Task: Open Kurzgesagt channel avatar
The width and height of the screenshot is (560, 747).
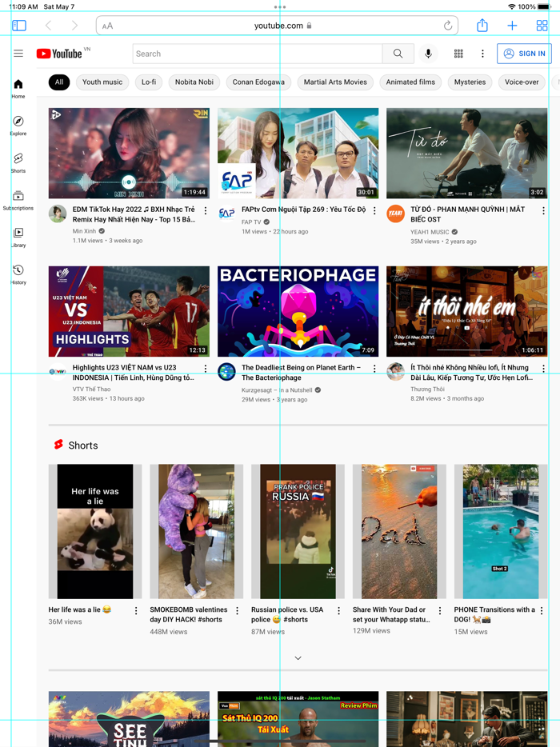Action: pyautogui.click(x=227, y=372)
